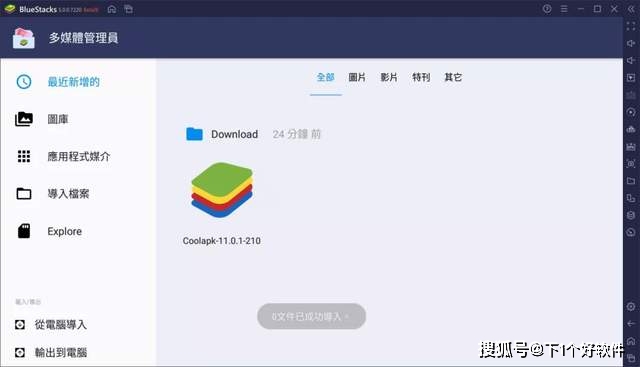Click the play-in-box icon on side toolbar
640x367 pixels.
click(631, 78)
